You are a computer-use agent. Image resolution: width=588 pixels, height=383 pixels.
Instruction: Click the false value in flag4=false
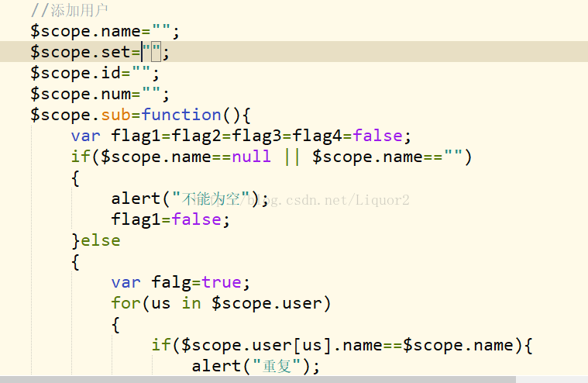(377, 136)
